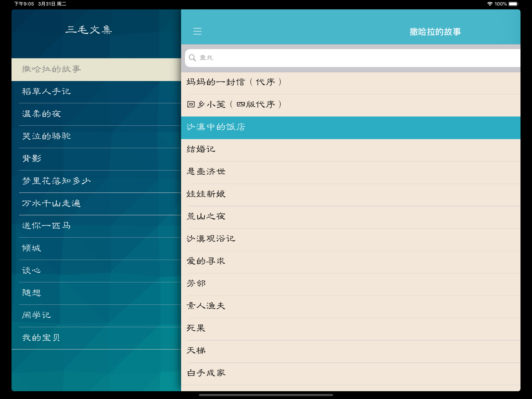
Task: Select highlighted chapter 沙漠中的饭店
Action: (351, 128)
